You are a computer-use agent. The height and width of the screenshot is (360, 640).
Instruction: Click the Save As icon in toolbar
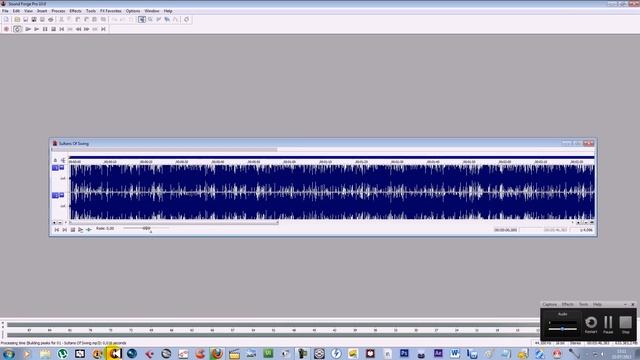click(x=34, y=20)
